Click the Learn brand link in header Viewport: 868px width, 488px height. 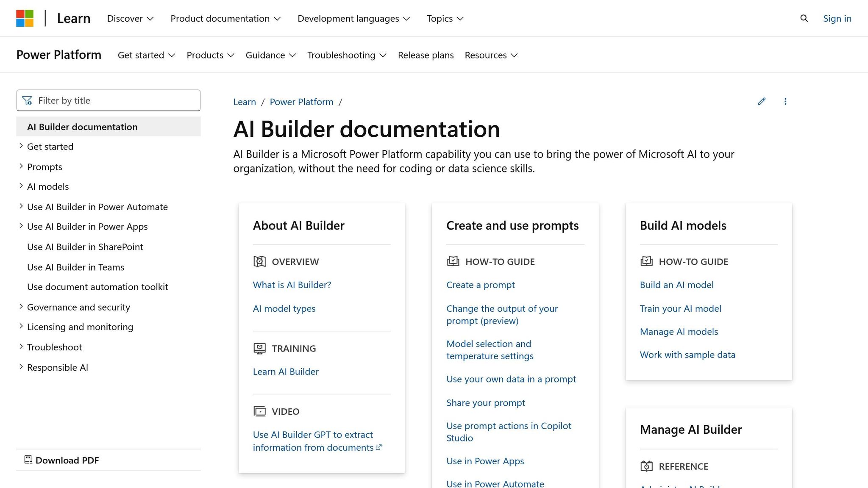[74, 18]
